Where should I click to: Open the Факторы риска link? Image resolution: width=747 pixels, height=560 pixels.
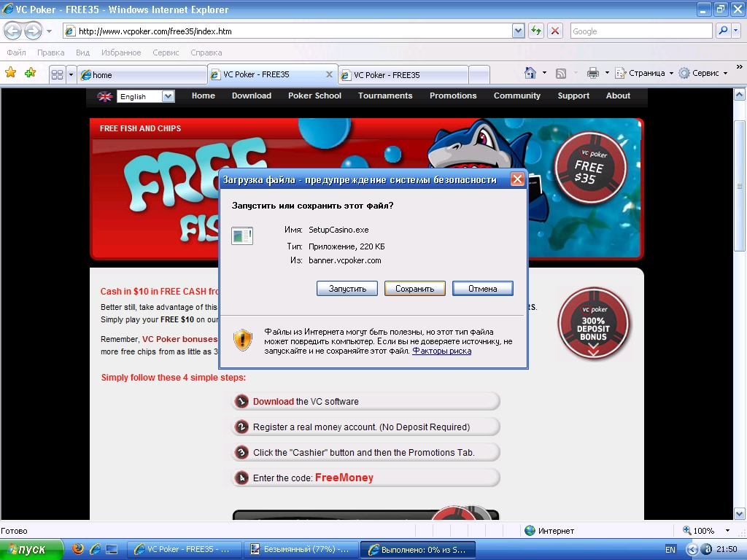click(x=441, y=351)
